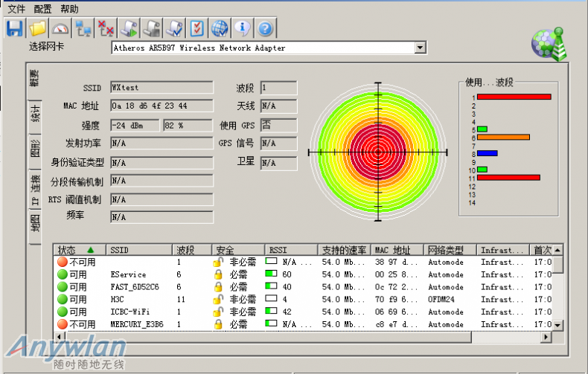This screenshot has width=588, height=374.
Task: Click the info speech bubble icon
Action: (243, 28)
